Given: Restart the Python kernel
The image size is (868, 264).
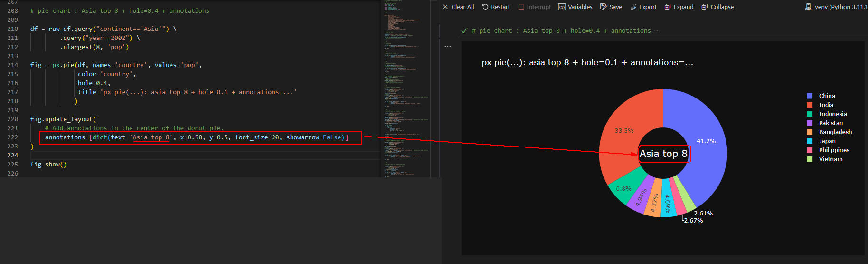Looking at the screenshot, I should tap(496, 7).
